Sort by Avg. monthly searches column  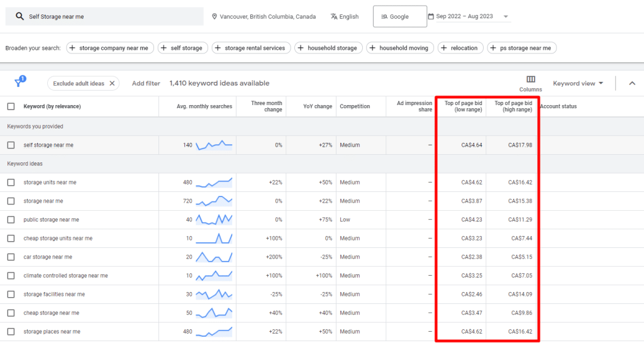click(204, 106)
